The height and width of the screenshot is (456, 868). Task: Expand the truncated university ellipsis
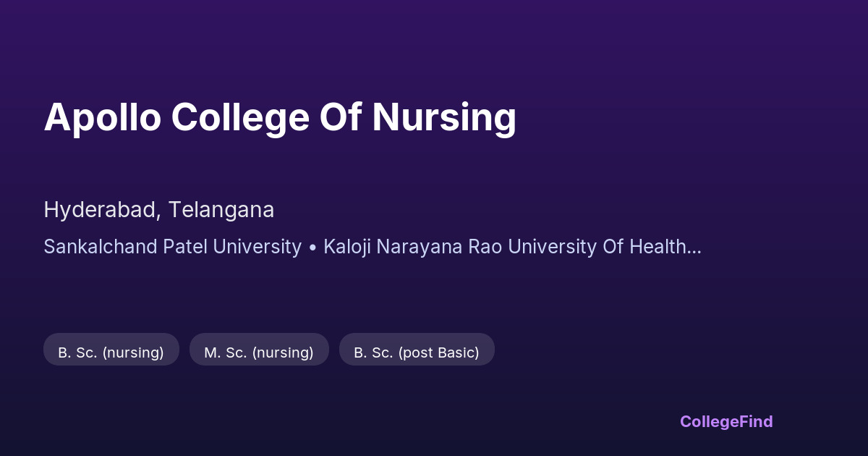(694, 247)
